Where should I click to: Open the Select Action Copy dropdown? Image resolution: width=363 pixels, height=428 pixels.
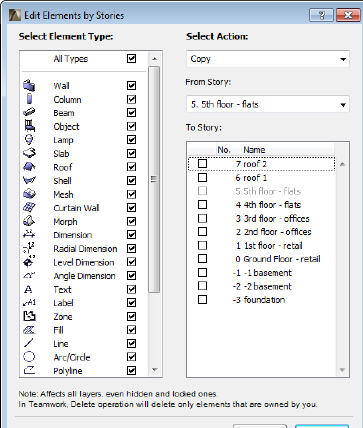tap(268, 59)
